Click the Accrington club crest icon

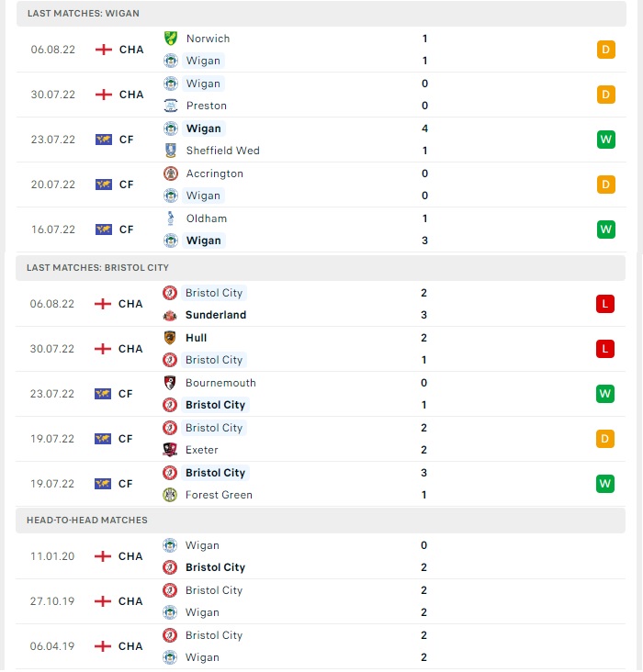pos(171,174)
